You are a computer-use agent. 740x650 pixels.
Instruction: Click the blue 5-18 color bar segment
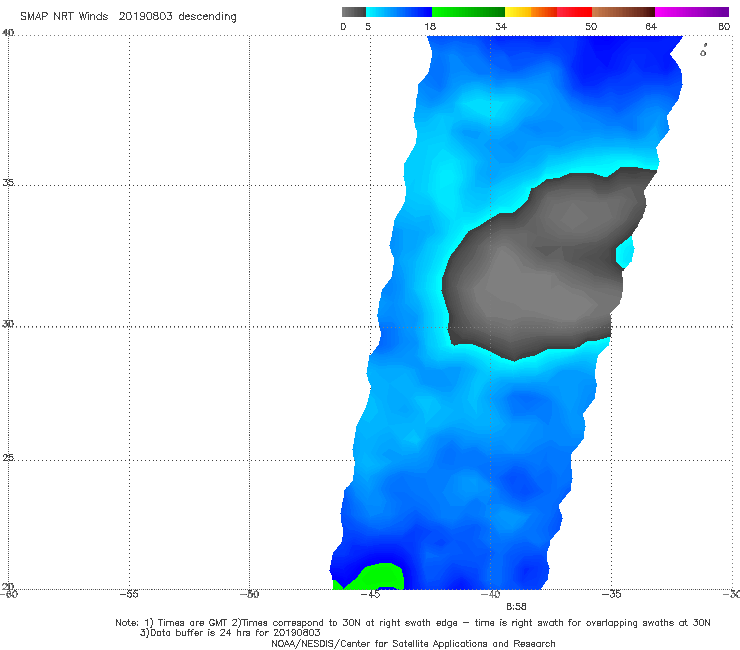(x=399, y=12)
